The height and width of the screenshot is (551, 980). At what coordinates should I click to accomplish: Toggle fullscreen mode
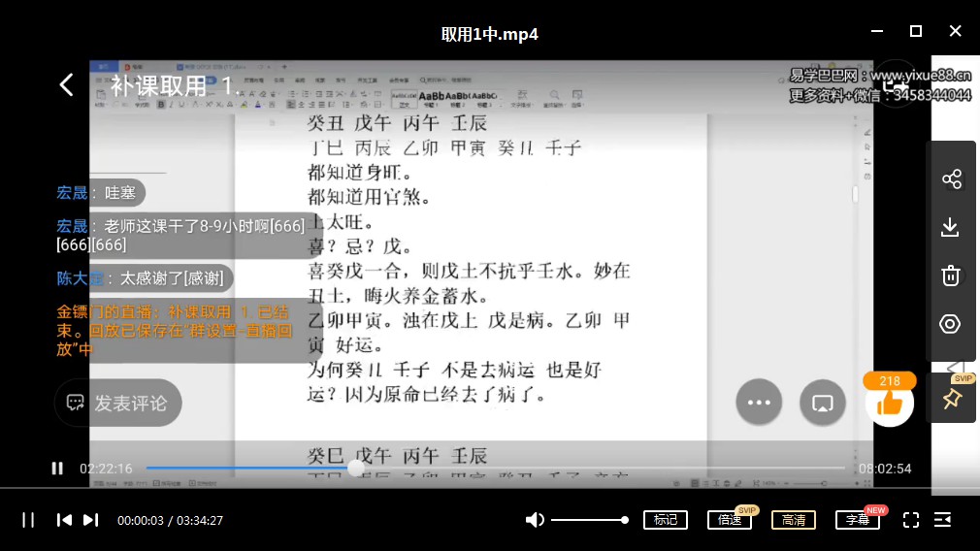click(x=910, y=520)
